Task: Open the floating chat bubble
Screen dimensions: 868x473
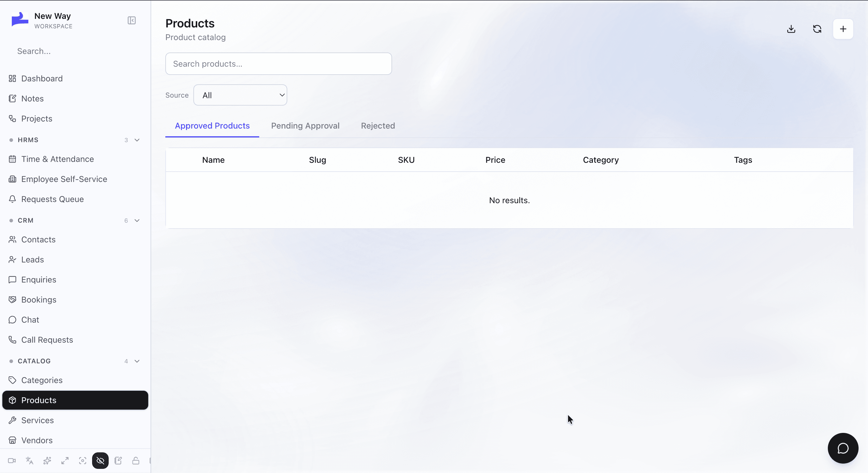Action: pyautogui.click(x=843, y=448)
